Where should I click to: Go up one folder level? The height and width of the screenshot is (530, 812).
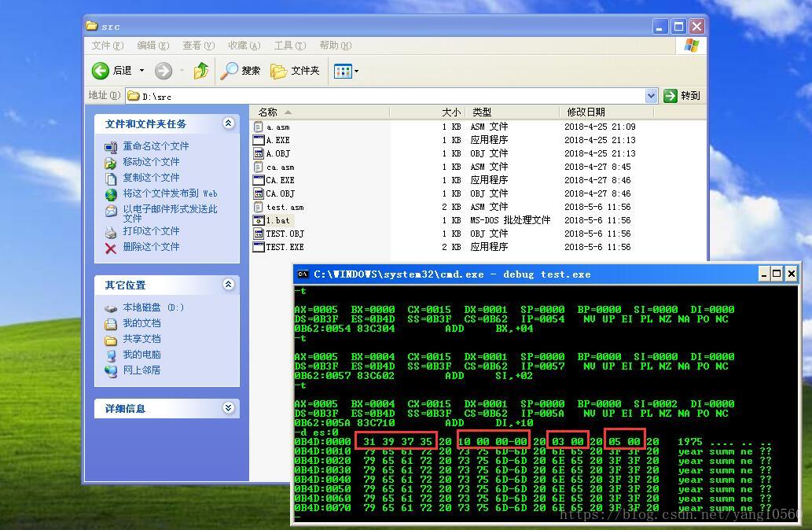tap(201, 71)
